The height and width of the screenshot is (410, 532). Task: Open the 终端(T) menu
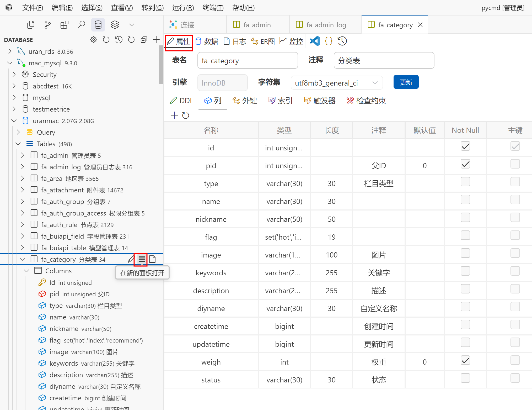point(213,8)
